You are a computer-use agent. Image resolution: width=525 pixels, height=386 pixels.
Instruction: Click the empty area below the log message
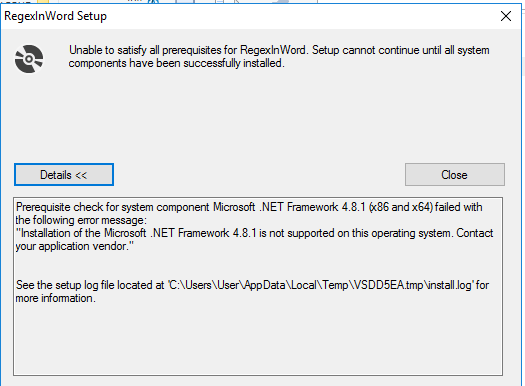258,340
